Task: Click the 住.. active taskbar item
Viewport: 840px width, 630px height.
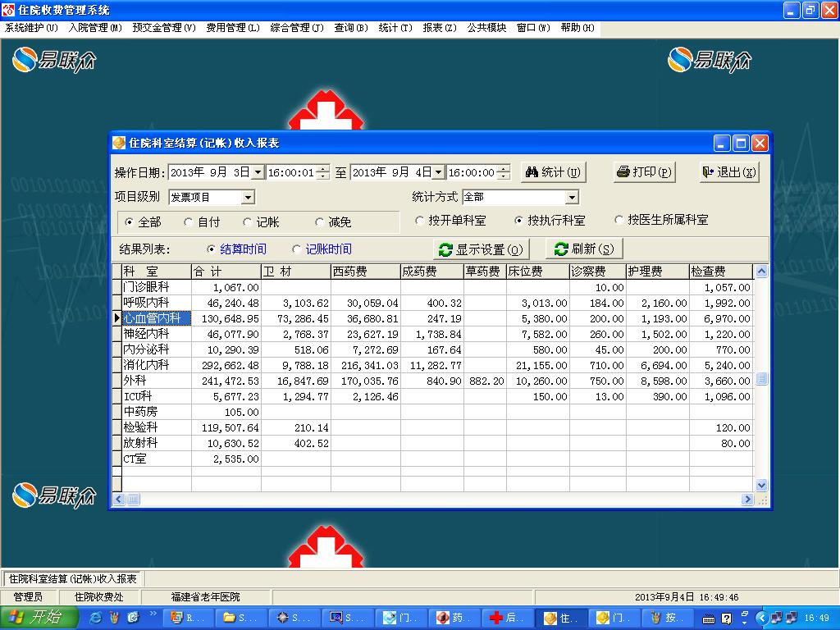Action: click(561, 618)
